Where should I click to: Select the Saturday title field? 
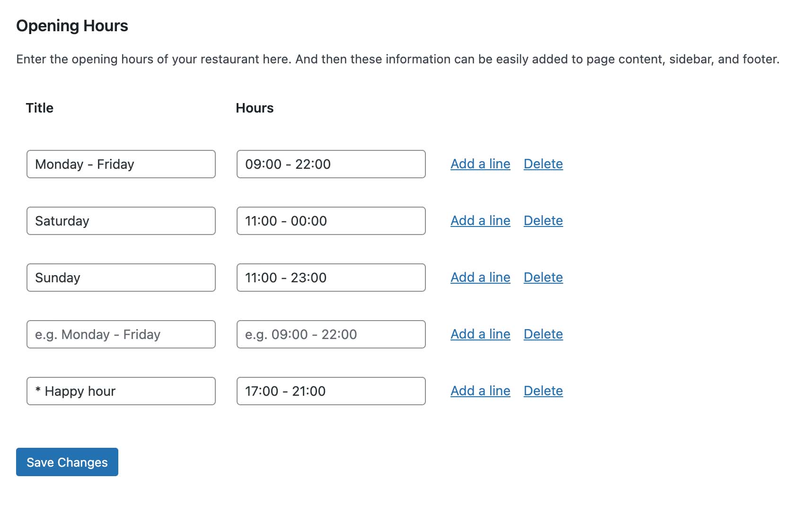(x=121, y=220)
